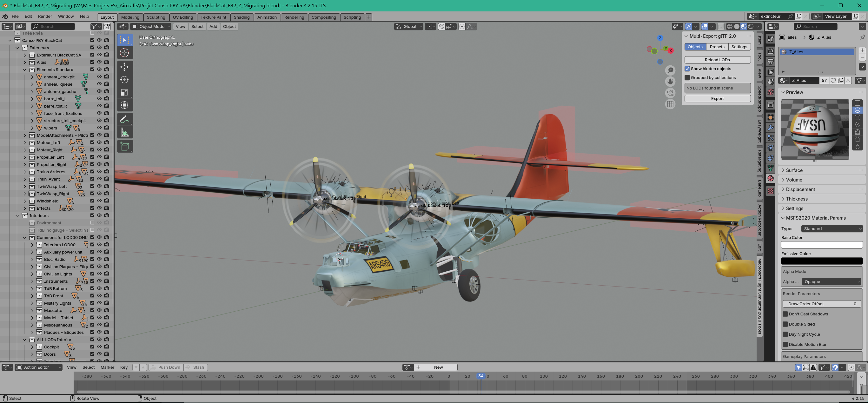Open the Presets tab in Multi-Export

[x=717, y=47]
